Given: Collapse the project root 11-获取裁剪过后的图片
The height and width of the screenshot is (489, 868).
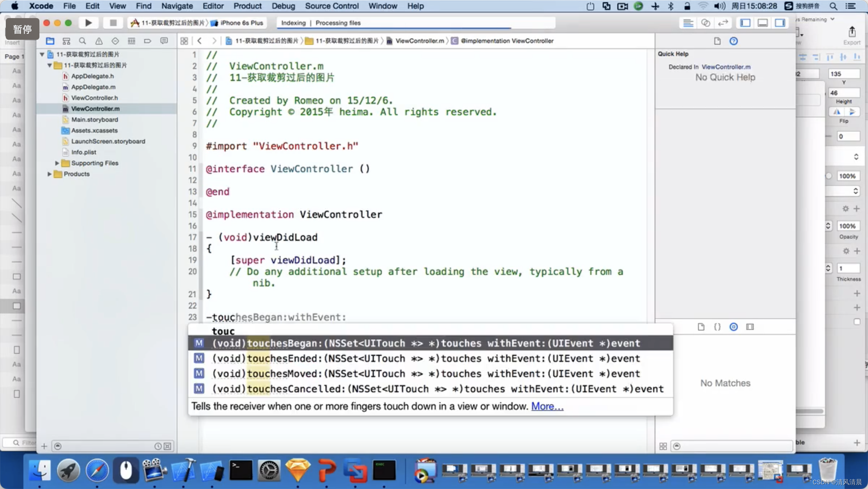Looking at the screenshot, I should tap(42, 54).
